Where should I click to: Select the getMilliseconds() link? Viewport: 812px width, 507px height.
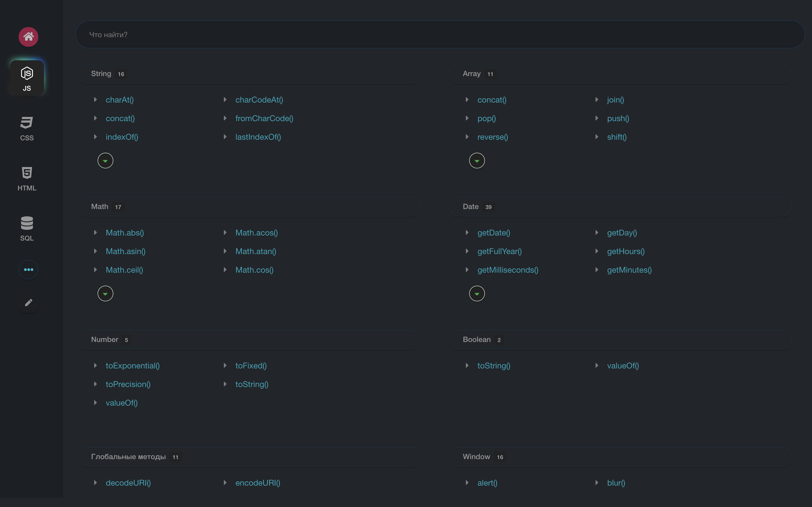point(507,270)
